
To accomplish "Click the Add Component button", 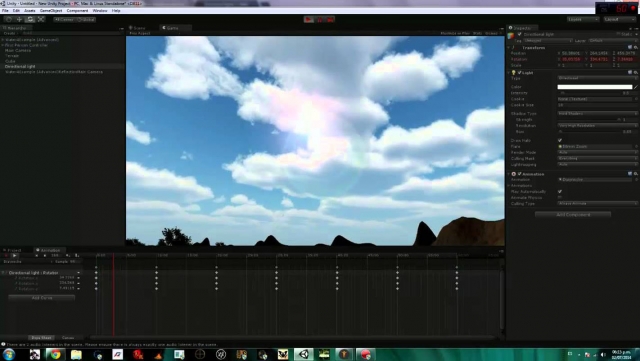I will [573, 214].
